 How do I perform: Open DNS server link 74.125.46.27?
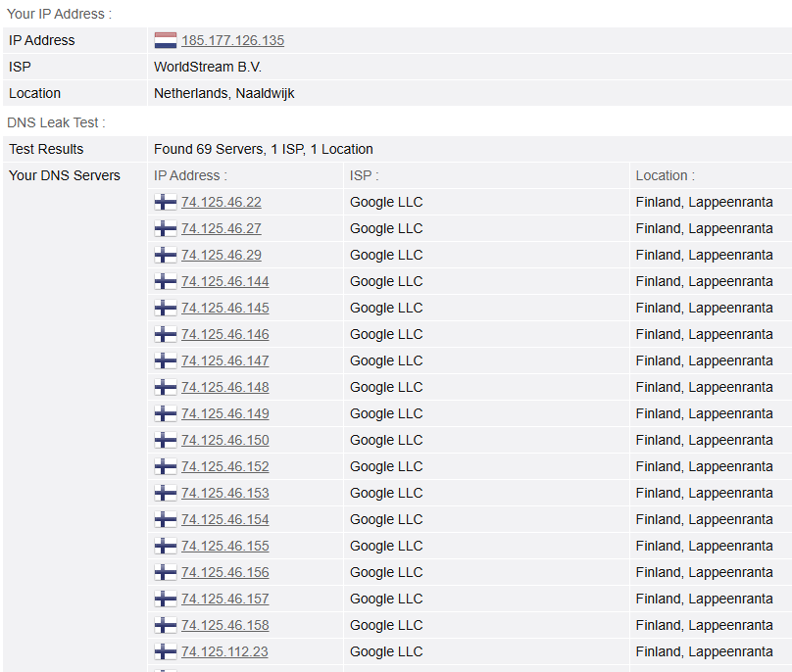pos(222,228)
